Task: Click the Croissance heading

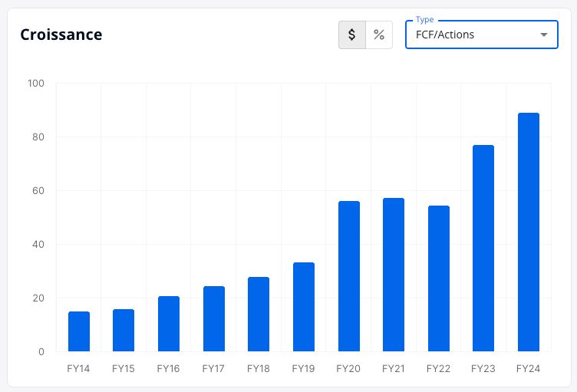Action: click(61, 35)
